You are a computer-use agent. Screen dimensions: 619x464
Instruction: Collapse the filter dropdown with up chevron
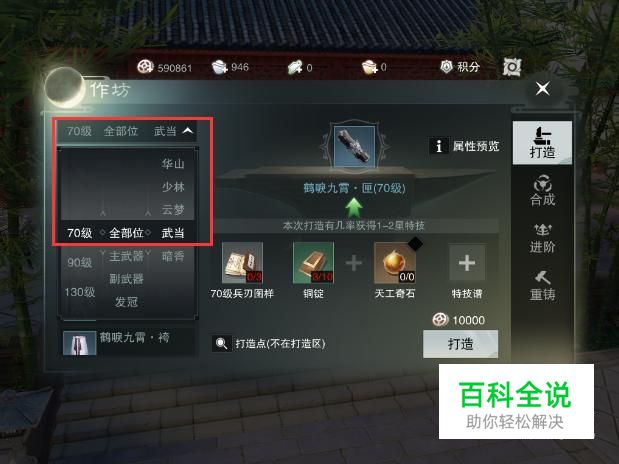[x=188, y=130]
